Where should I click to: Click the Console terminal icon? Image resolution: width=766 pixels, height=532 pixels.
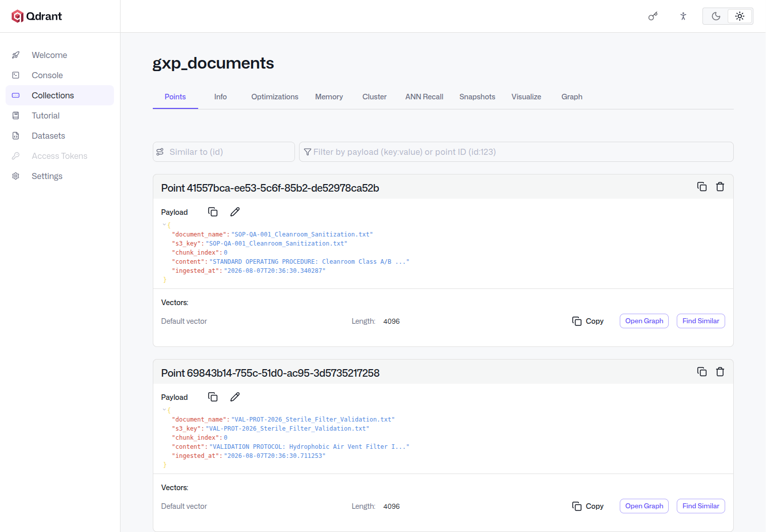click(x=16, y=75)
